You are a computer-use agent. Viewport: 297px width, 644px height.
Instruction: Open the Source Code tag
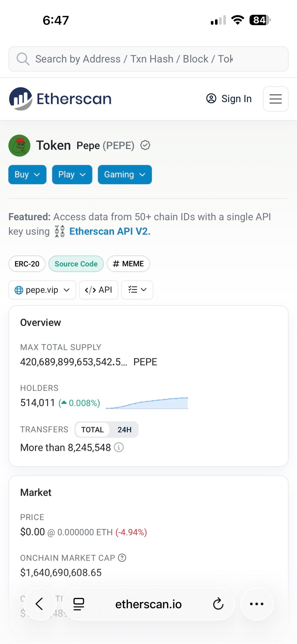[76, 264]
